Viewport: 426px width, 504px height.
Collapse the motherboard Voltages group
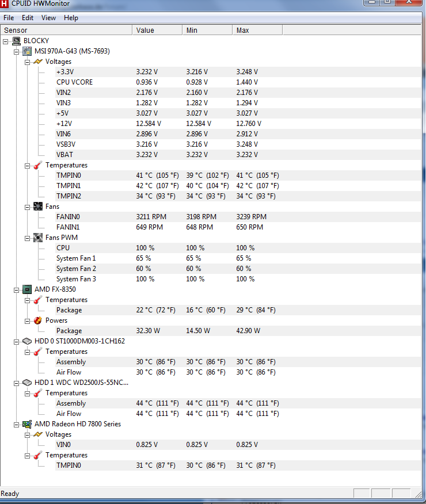[27, 62]
